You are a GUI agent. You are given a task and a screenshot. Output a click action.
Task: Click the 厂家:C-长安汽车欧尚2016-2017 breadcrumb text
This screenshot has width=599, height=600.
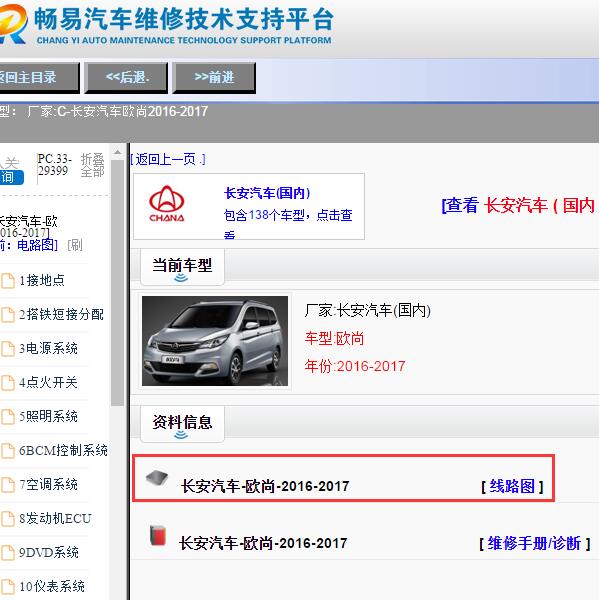pos(118,111)
